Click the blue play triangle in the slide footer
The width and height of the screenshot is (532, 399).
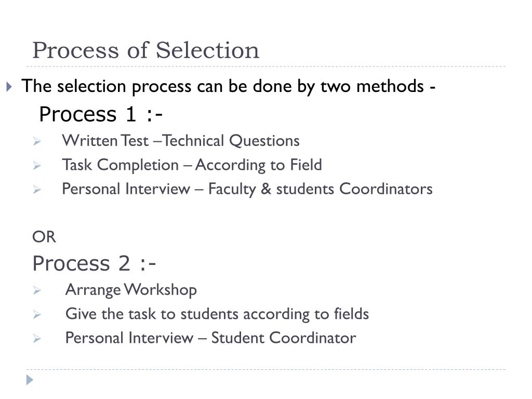30,380
